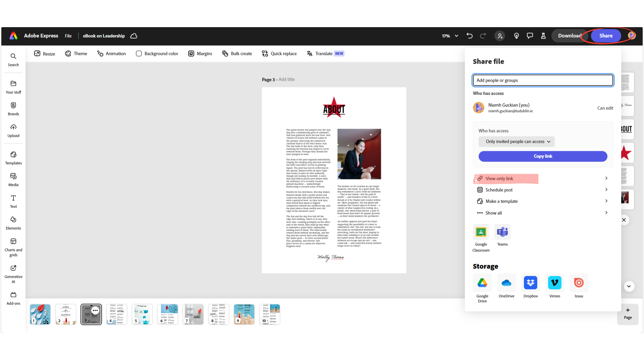644x362 pixels.
Task: Click the Copy link button
Action: click(542, 156)
